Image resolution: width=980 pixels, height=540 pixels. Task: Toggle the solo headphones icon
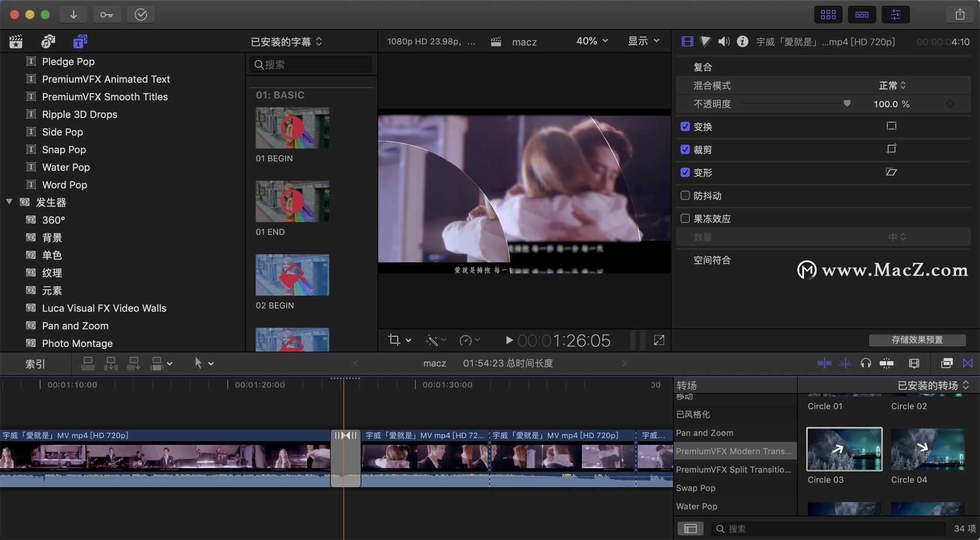click(866, 363)
